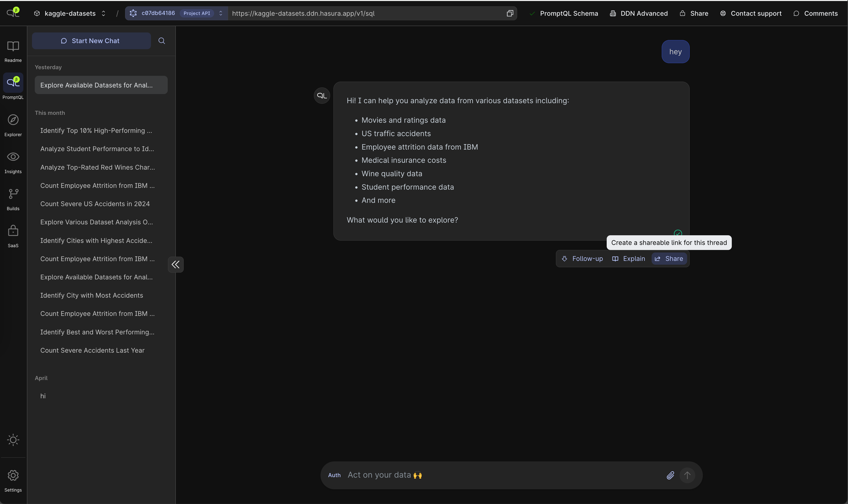Copy the SQL endpoint URL icon
This screenshot has width=848, height=504.
pos(510,13)
